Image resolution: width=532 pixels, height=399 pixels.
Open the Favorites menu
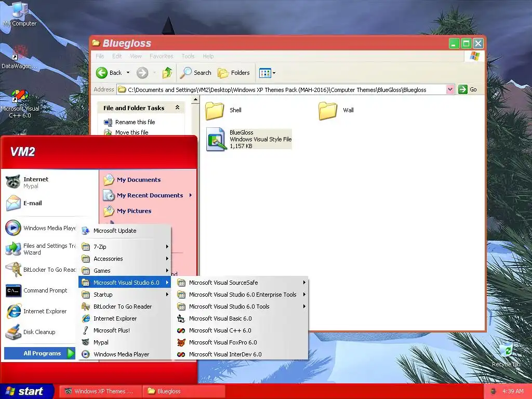click(x=161, y=56)
